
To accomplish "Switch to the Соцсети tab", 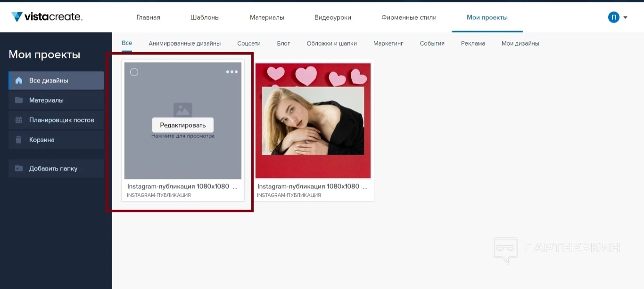I will [248, 43].
